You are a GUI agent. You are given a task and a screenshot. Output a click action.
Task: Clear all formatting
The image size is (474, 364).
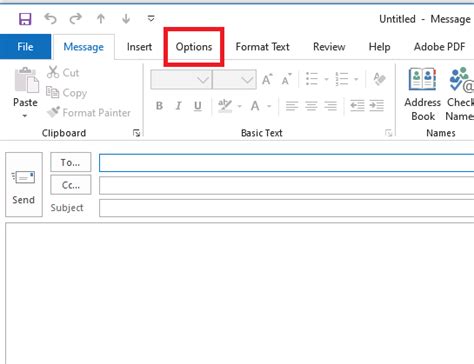pos(379,79)
